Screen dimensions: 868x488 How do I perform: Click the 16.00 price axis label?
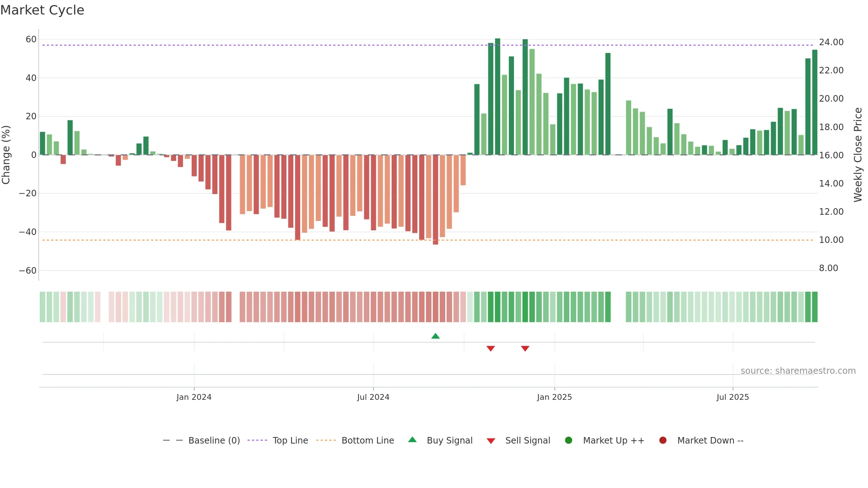tap(831, 155)
